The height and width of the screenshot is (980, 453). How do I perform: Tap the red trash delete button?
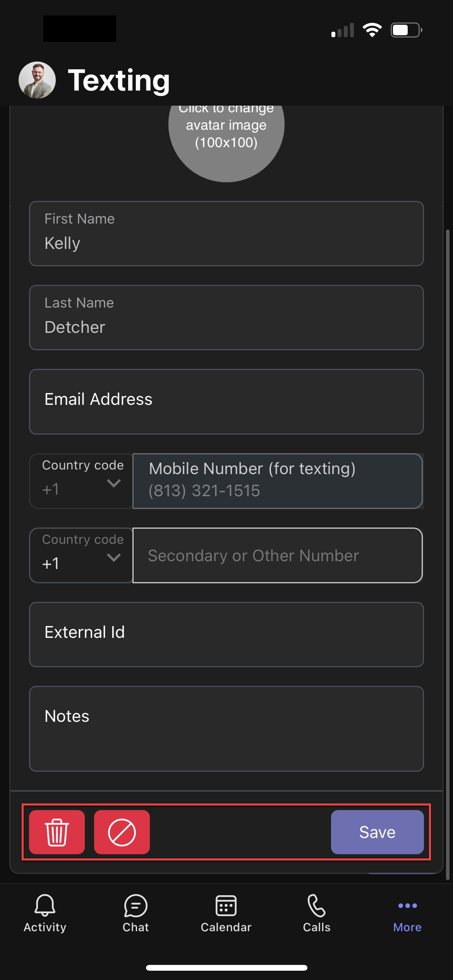57,832
